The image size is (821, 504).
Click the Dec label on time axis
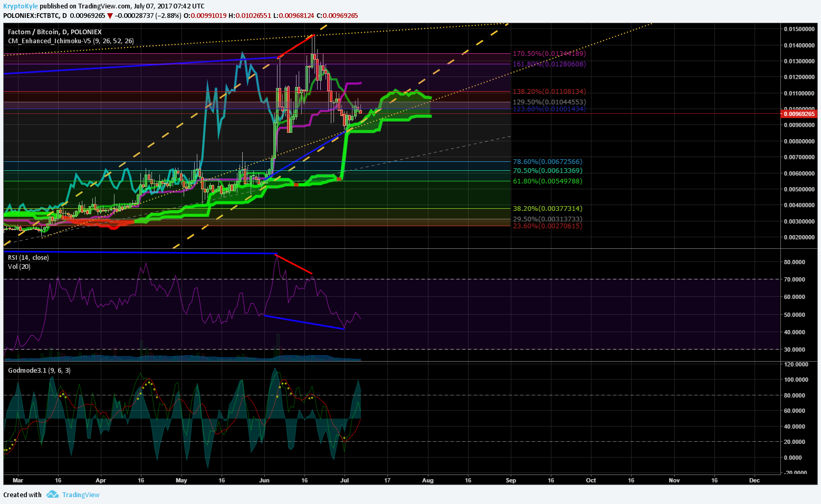pos(755,481)
